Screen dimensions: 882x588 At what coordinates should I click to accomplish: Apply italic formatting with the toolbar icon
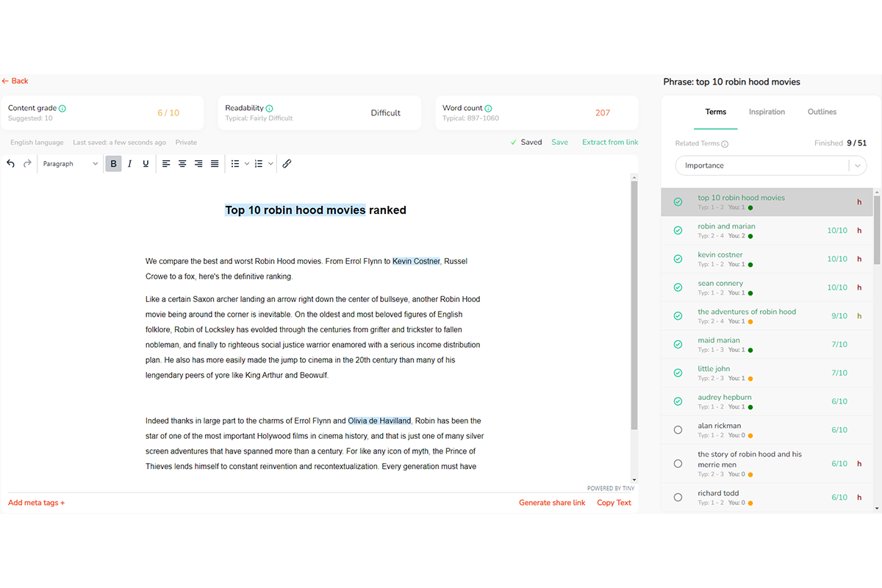point(129,163)
